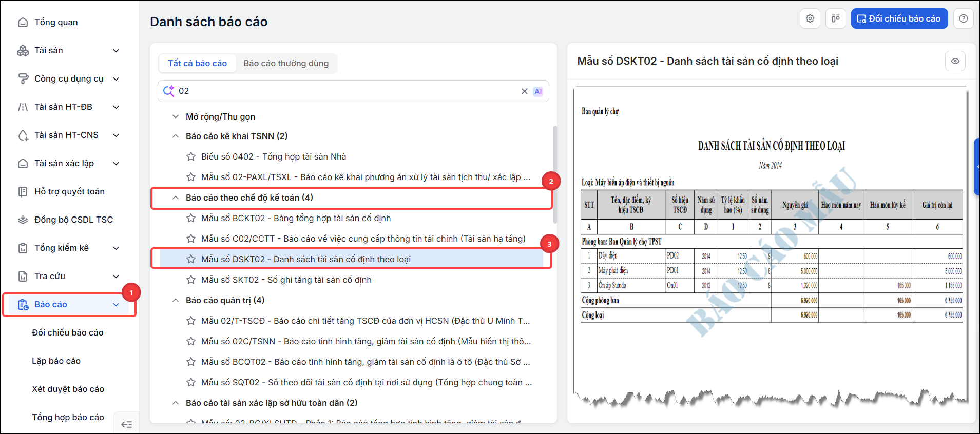Screen dimensions: 980x434
Task: Open the help question mark icon
Action: [x=964, y=18]
